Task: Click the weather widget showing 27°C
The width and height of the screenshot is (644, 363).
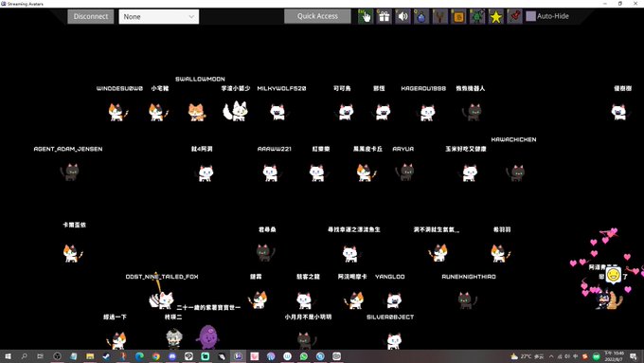Action: (x=527, y=356)
